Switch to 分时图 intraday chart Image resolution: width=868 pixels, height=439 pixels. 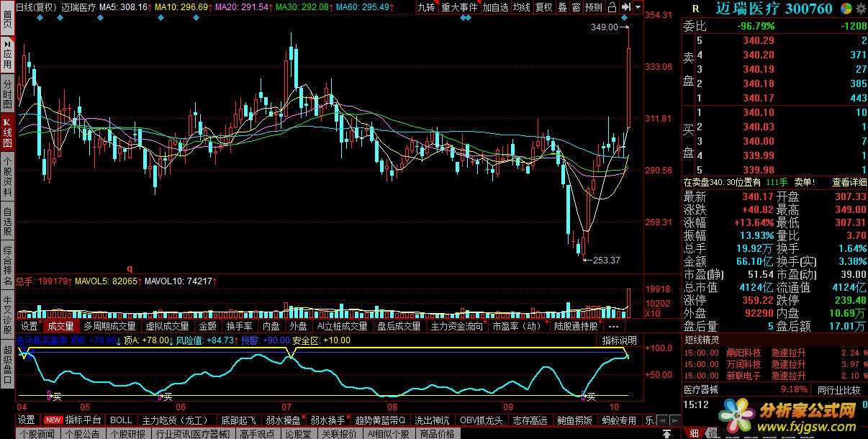[x=7, y=94]
